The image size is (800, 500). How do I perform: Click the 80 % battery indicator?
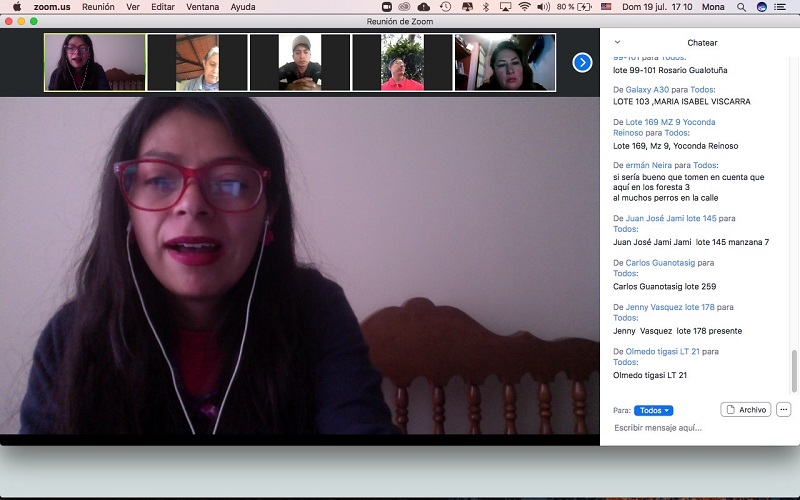(x=574, y=7)
